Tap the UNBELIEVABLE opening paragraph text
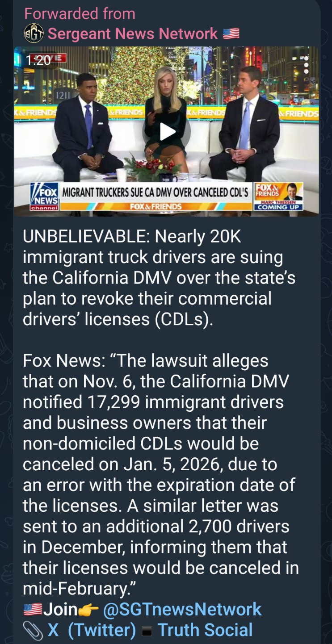 tap(159, 278)
